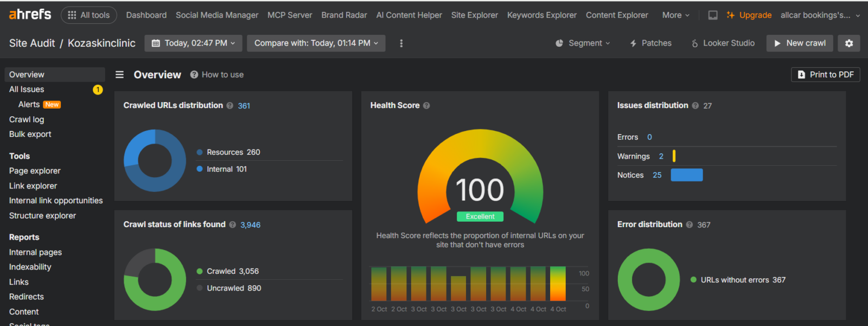The width and height of the screenshot is (868, 326).
Task: Open Keywords Explorer
Action: 542,15
